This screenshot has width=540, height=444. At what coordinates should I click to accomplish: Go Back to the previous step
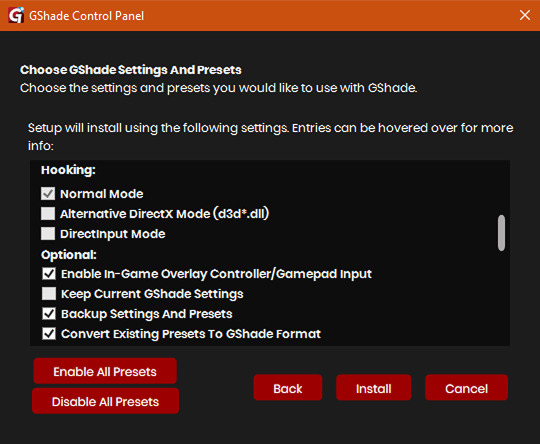(288, 388)
